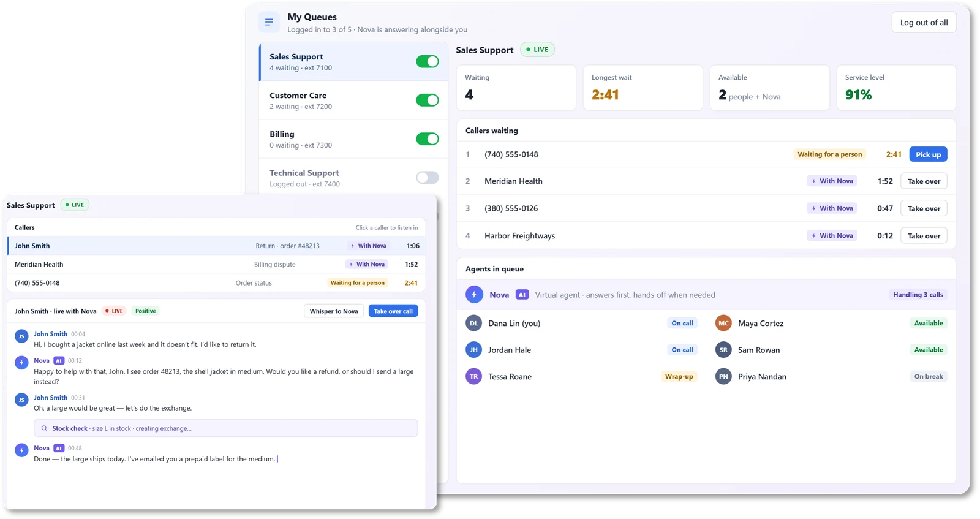Listen in on the Meridian Health billing dispute row
Viewport: 980px width, 519px height.
(x=217, y=264)
